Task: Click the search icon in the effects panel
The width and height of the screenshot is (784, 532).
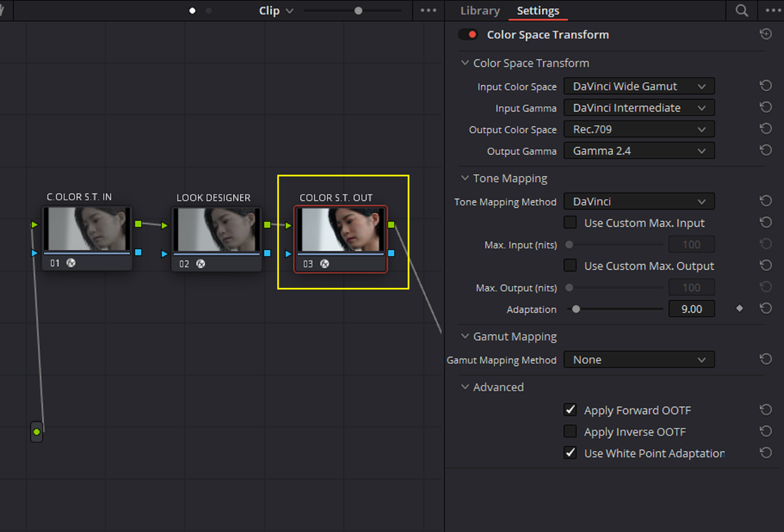Action: click(742, 11)
